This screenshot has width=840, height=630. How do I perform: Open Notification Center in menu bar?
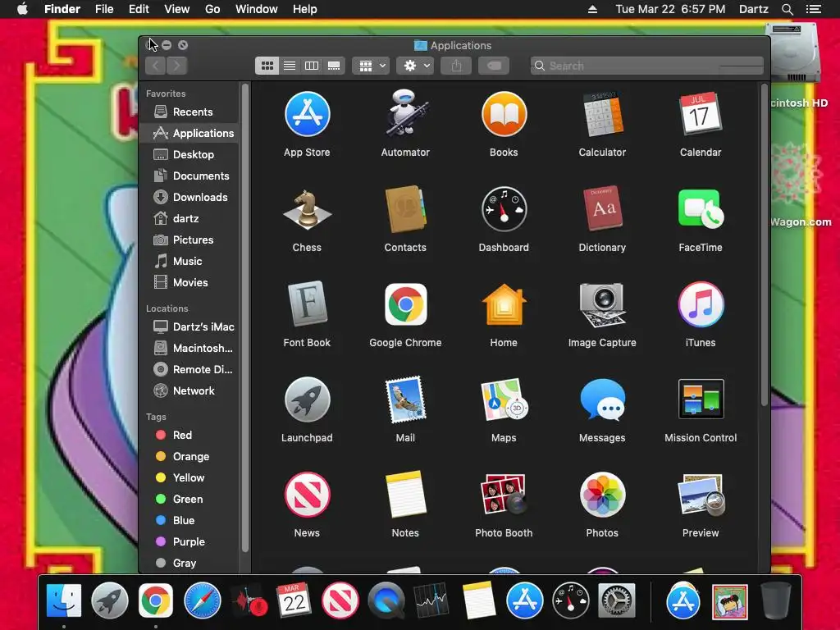pyautogui.click(x=814, y=9)
